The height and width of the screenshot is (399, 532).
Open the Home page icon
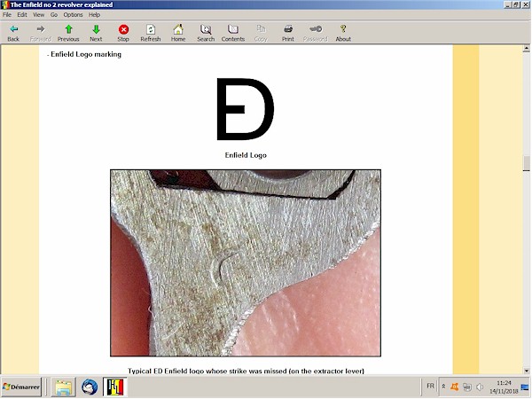coord(178,29)
